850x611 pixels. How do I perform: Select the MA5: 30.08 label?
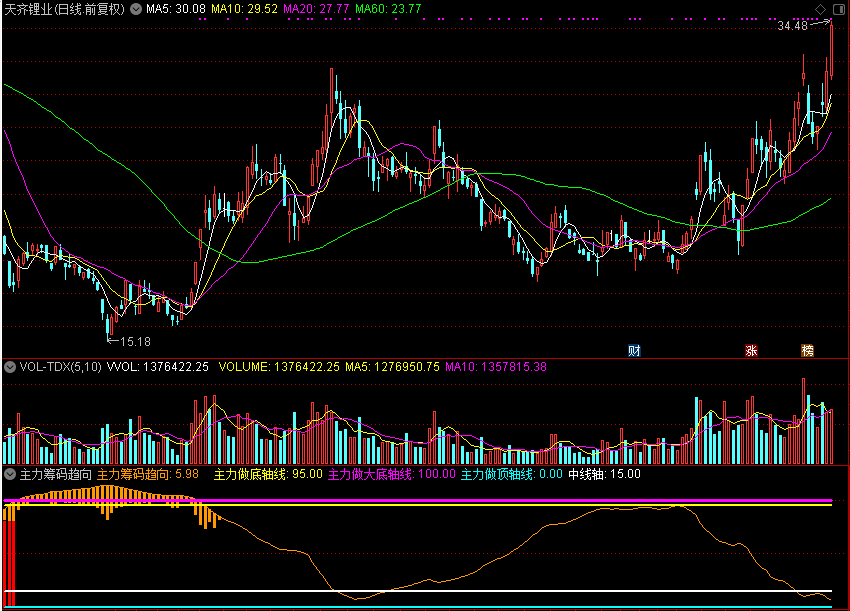(x=176, y=9)
